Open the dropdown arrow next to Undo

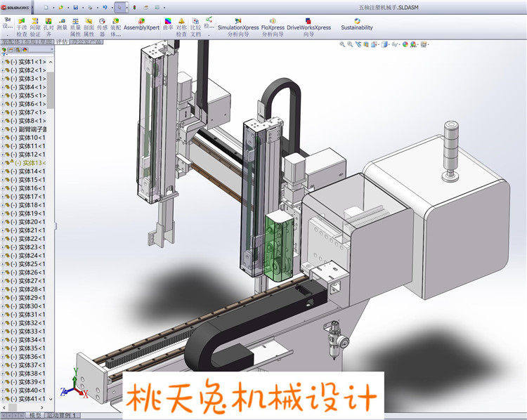[112, 8]
